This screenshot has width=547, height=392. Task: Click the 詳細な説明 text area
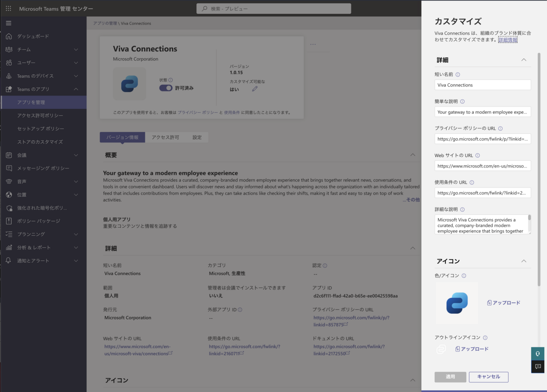(483, 224)
